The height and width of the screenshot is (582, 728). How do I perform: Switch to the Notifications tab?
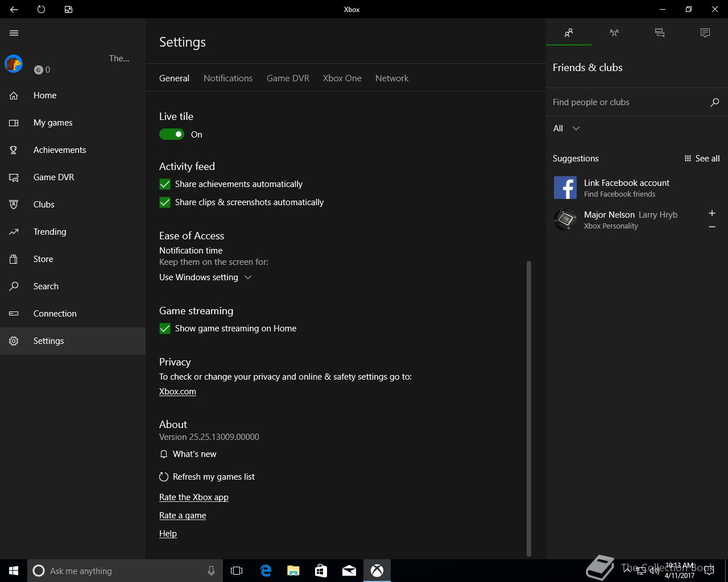point(228,78)
